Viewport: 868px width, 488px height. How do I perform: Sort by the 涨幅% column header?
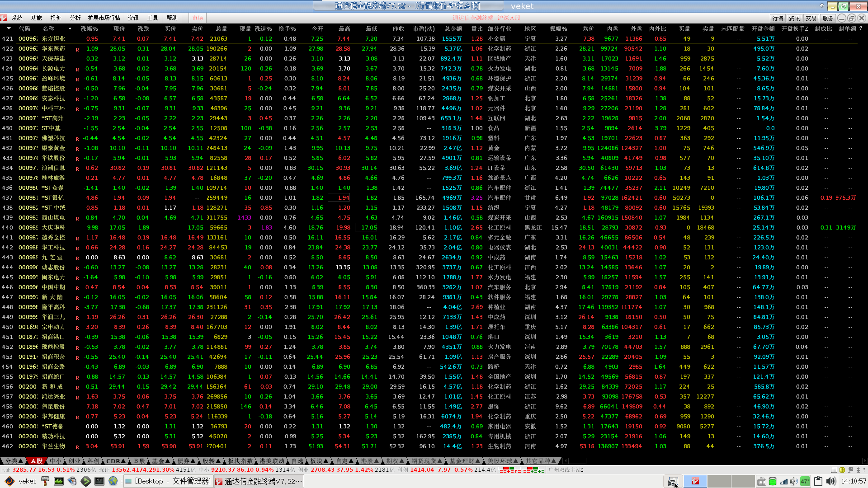pyautogui.click(x=89, y=28)
